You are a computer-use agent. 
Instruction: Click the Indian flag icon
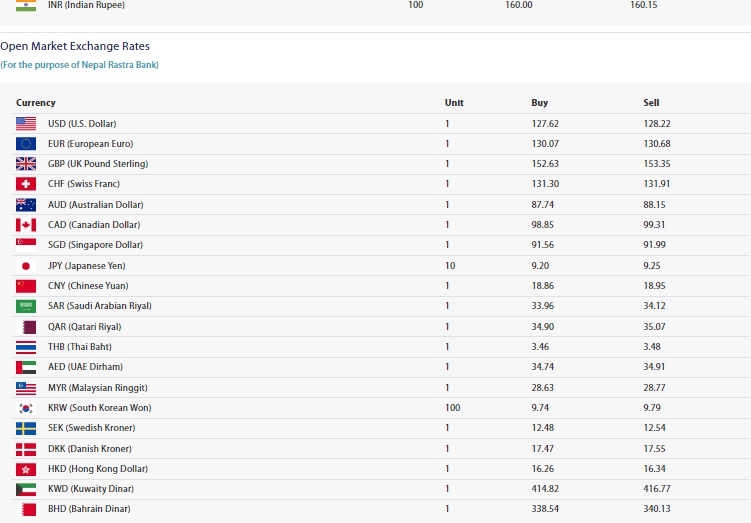coord(26,5)
